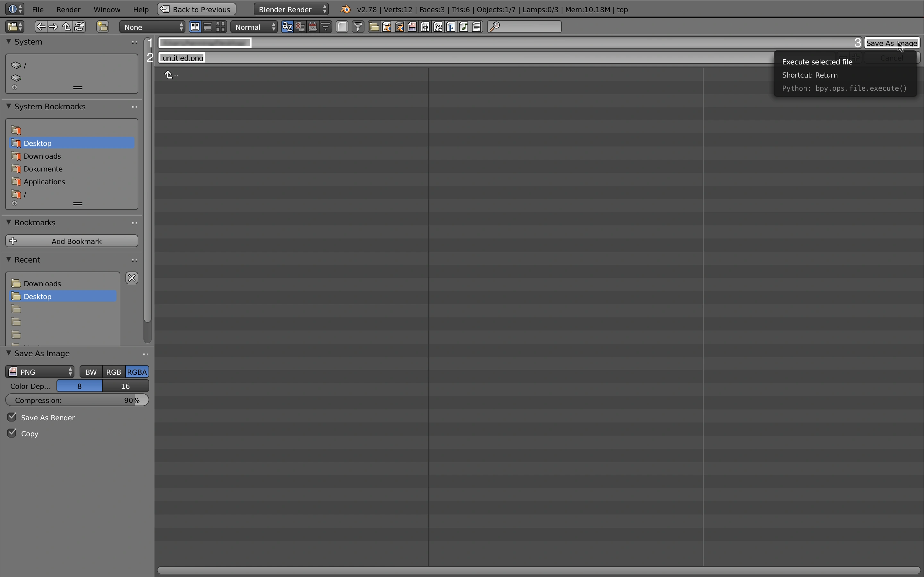The image size is (924, 577).
Task: Switch to thumbnail display mode
Action: [x=221, y=27]
